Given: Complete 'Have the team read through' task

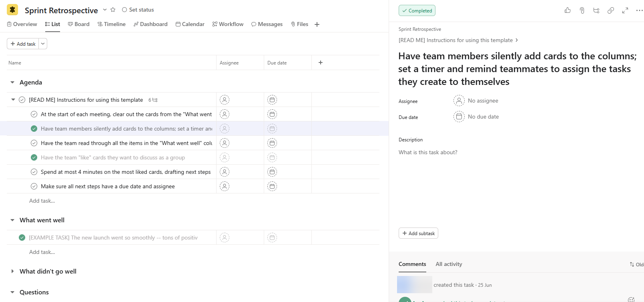Looking at the screenshot, I should click(34, 143).
